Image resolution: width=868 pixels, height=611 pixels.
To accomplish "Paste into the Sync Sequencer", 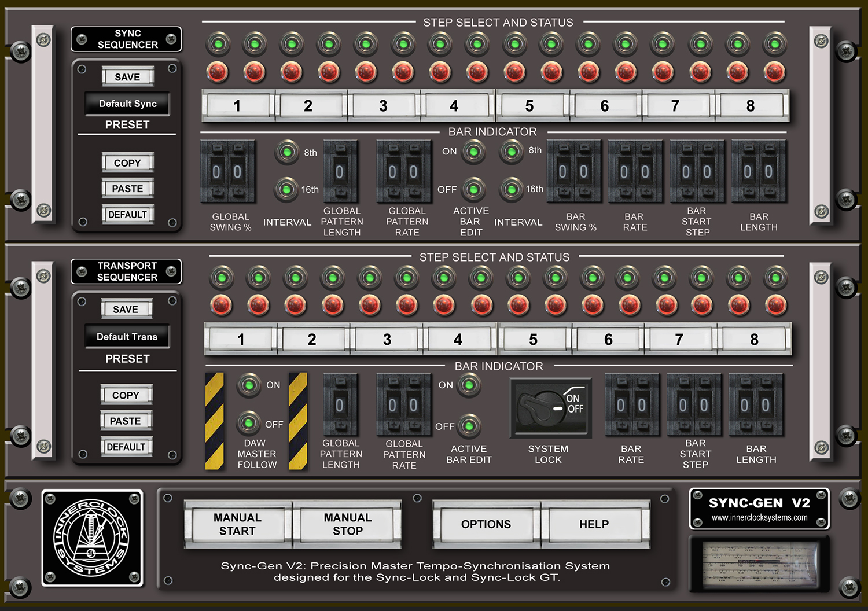I will coord(127,189).
